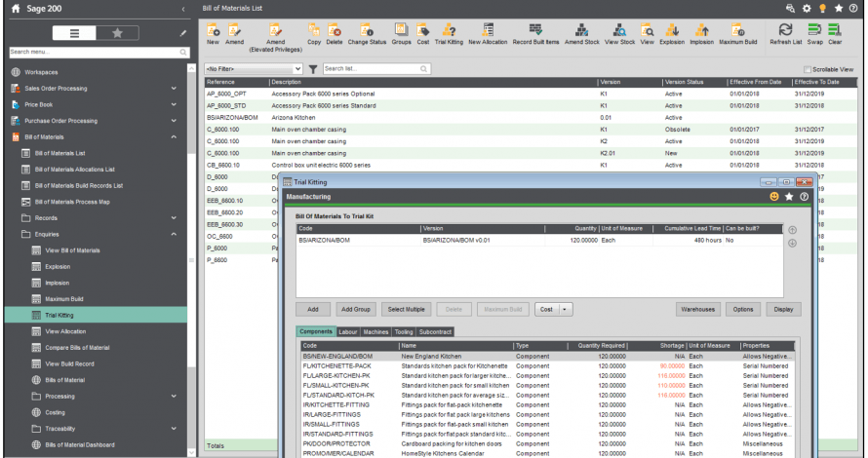
Task: Collapse the Bill of Materials menu
Action: tap(174, 136)
